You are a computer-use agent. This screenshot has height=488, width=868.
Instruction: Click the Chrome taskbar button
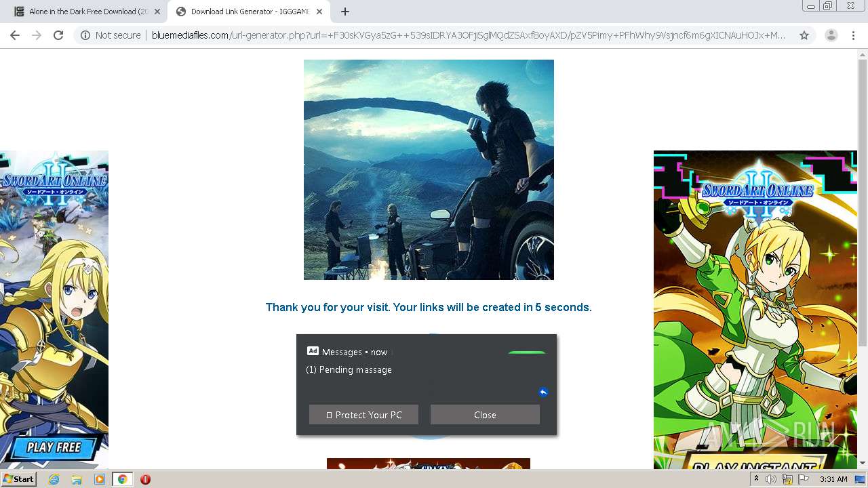[122, 479]
